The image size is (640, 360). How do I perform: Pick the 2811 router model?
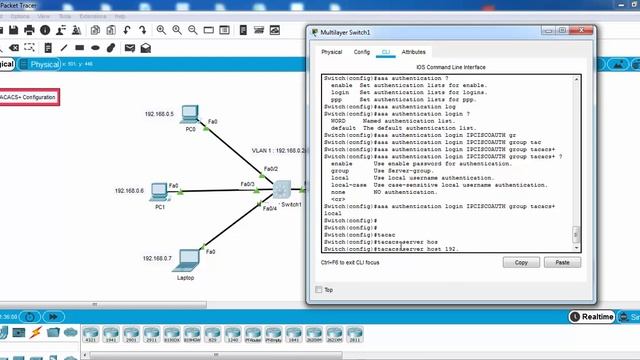click(x=355, y=334)
